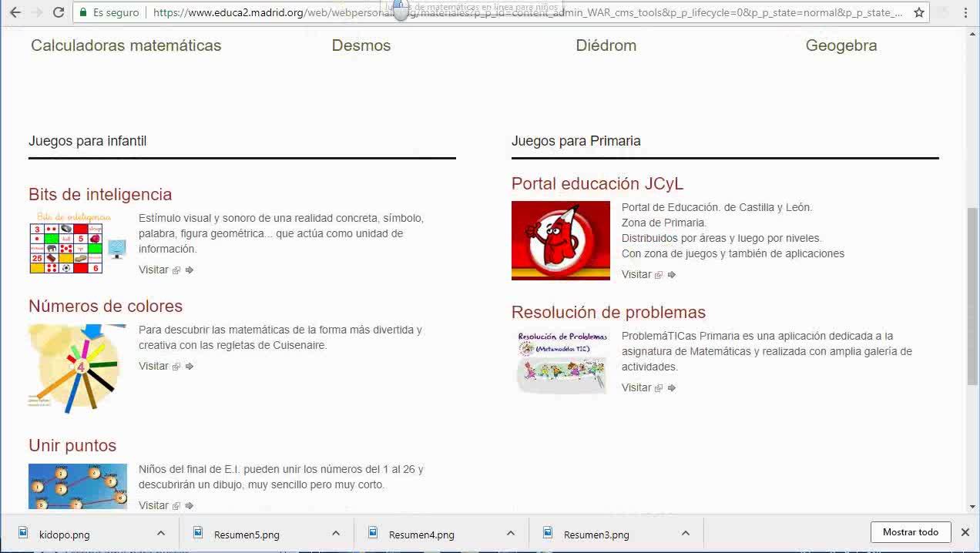Click the Juegos para infantil section title

pyautogui.click(x=87, y=141)
